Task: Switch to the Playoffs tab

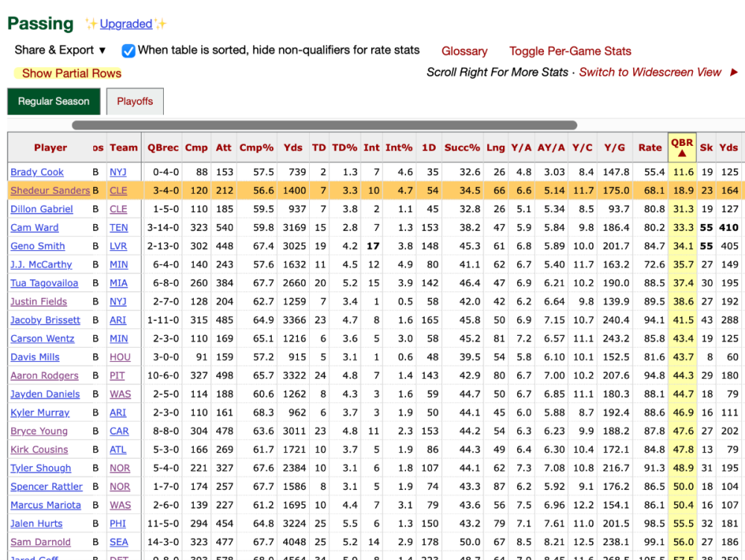Action: [x=135, y=101]
